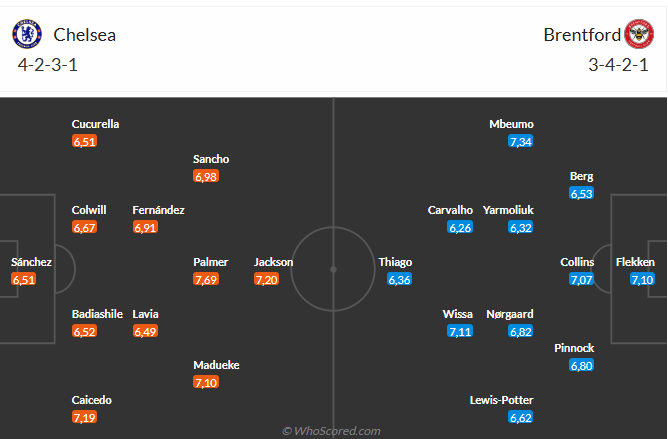Open the Chelsea team name link
668x439 pixels.
(84, 35)
